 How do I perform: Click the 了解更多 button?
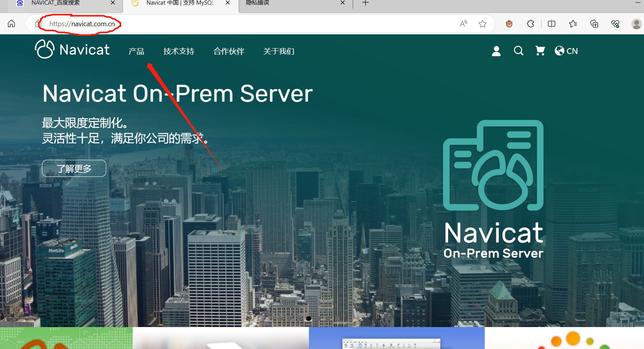pos(74,168)
